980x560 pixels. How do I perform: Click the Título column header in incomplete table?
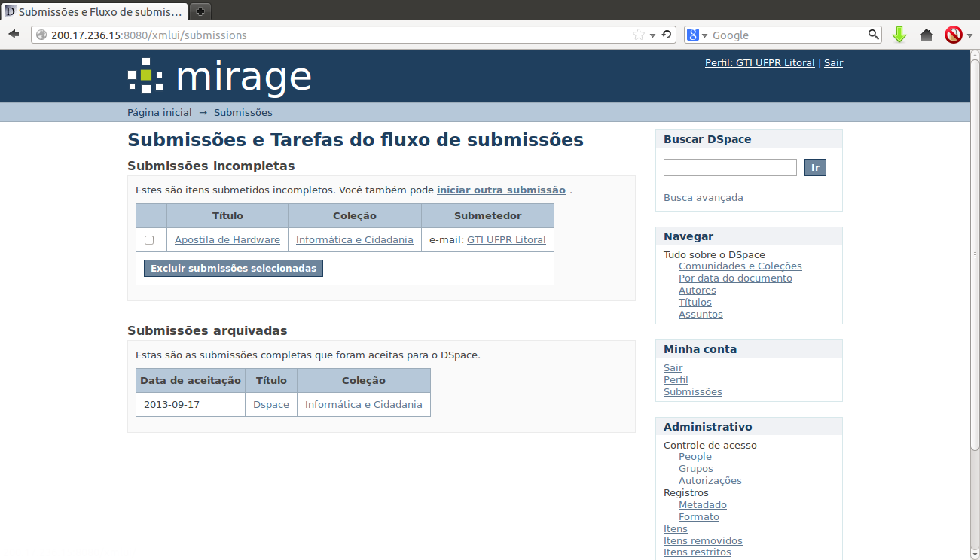(227, 216)
